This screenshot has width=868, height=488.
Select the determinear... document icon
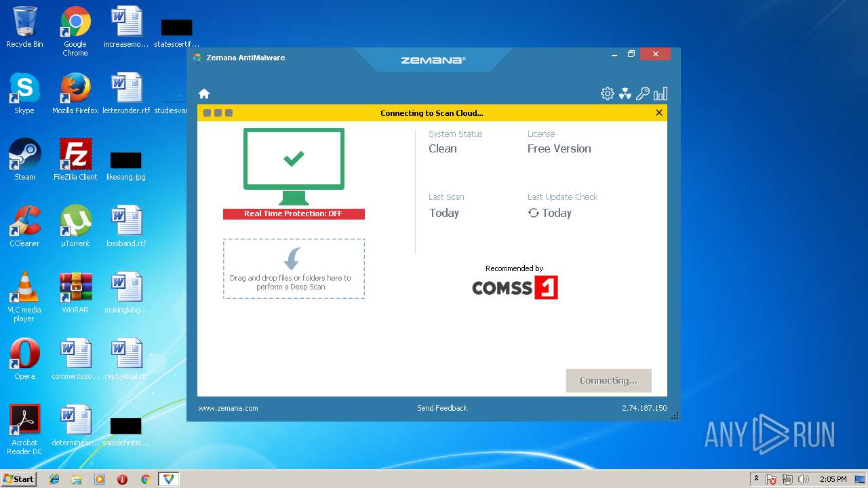[75, 426]
